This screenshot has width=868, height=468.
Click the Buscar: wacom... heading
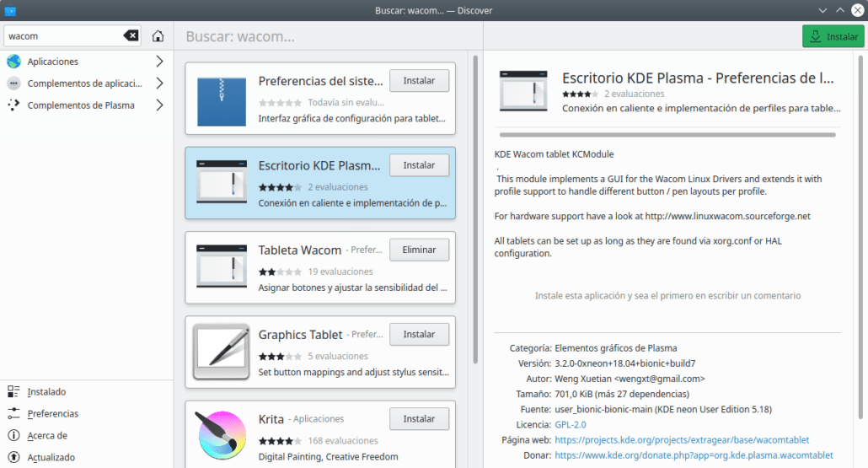[240, 36]
